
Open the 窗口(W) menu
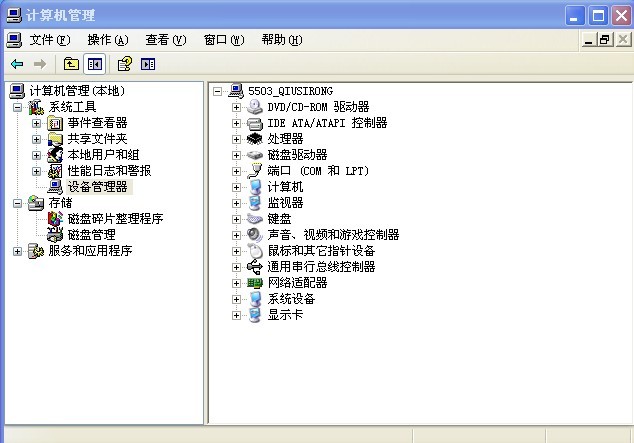(x=224, y=40)
